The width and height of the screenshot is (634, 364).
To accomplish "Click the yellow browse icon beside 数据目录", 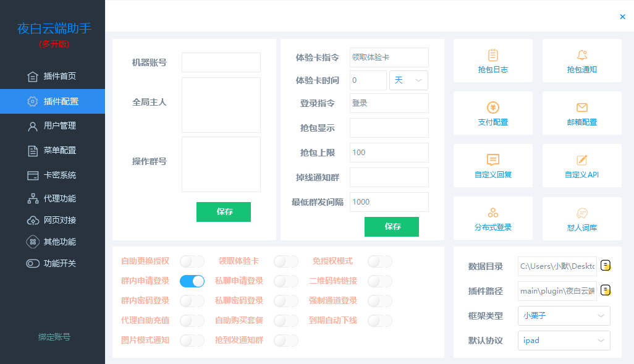I will tap(606, 266).
